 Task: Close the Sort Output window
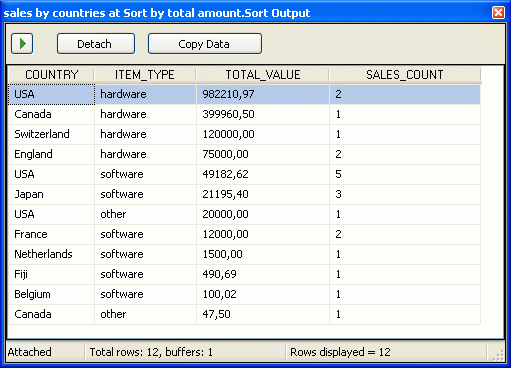[x=498, y=13]
